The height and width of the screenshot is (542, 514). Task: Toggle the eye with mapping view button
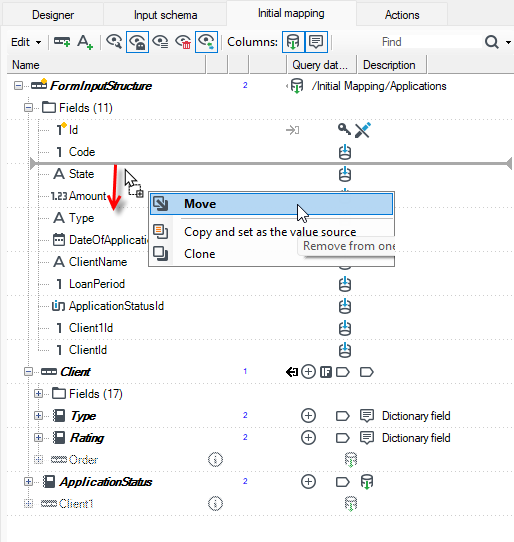(206, 42)
